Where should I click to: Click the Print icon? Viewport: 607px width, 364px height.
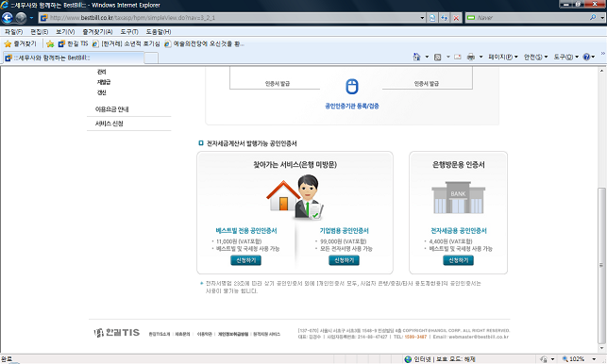[471, 57]
